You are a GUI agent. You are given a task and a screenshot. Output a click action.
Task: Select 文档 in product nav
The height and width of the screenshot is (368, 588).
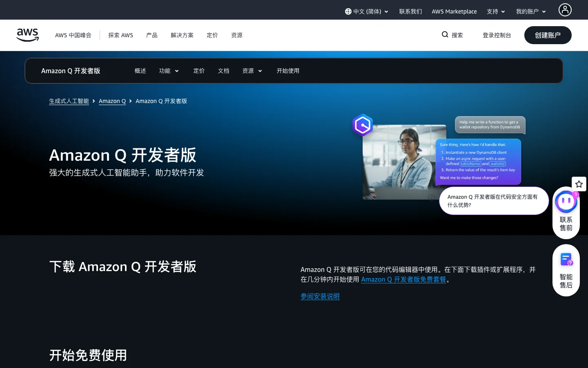pyautogui.click(x=224, y=71)
